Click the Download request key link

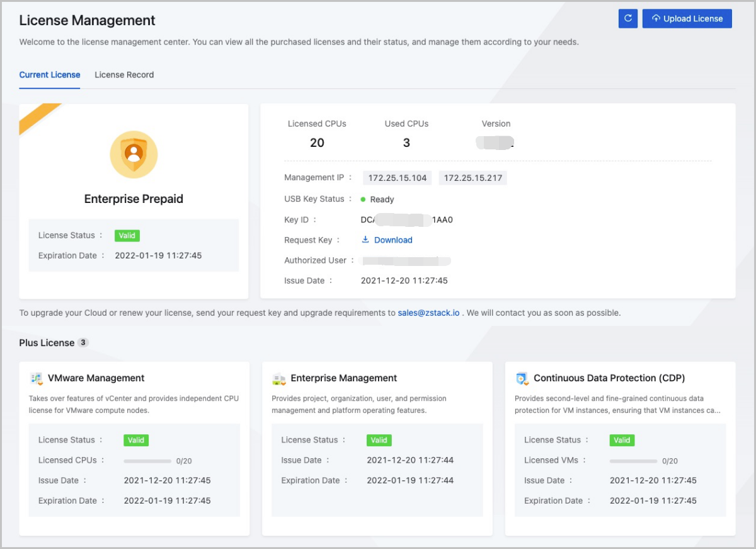(x=393, y=240)
